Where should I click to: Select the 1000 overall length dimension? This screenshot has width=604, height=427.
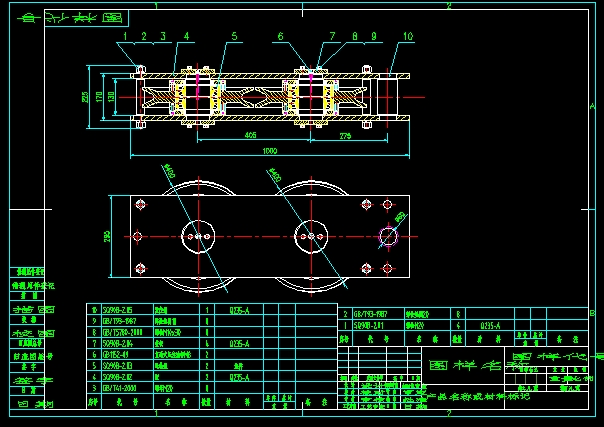(270, 151)
